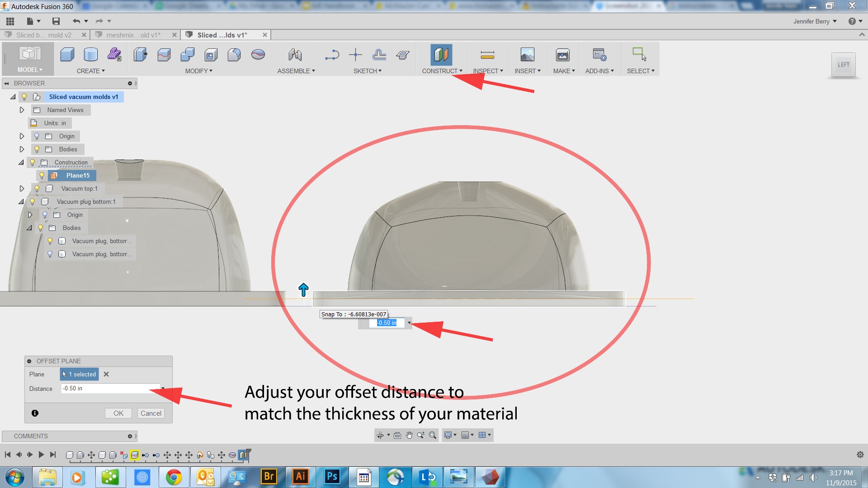Toggle Construction folder visibility bulb
The height and width of the screenshot is (488, 868).
coord(33,162)
